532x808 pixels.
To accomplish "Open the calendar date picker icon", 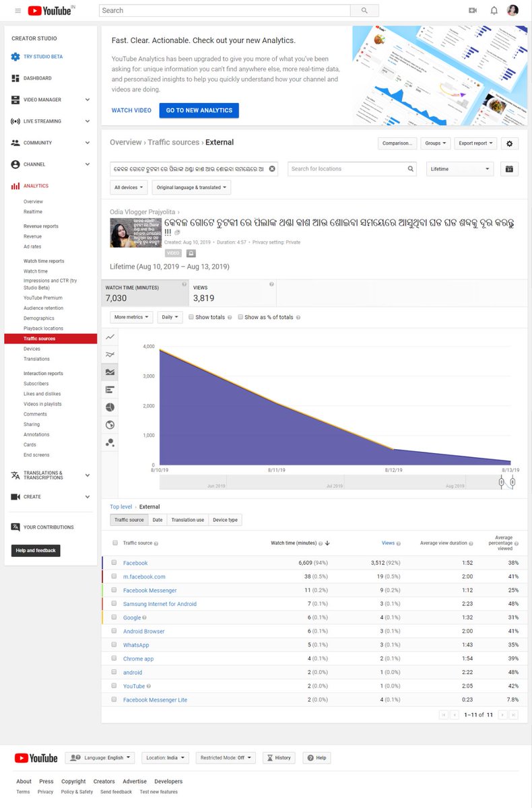I will 510,169.
